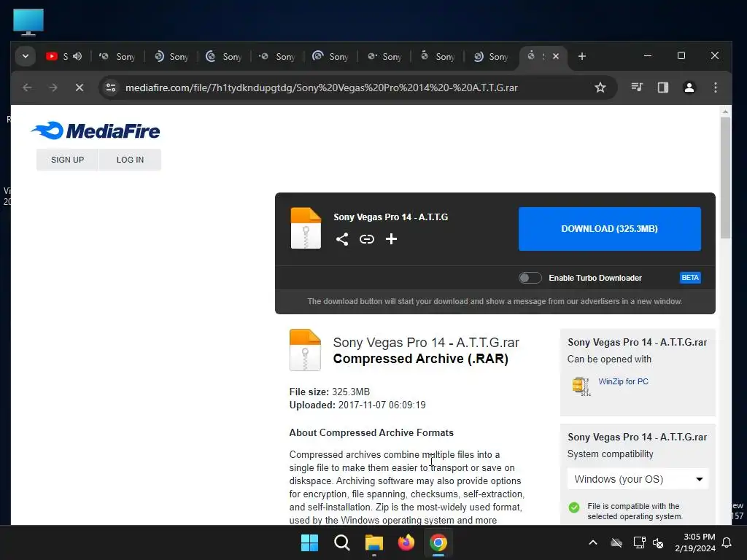The width and height of the screenshot is (747, 560).
Task: Click DOWNLOAD (325.3MB) button
Action: [x=610, y=228]
